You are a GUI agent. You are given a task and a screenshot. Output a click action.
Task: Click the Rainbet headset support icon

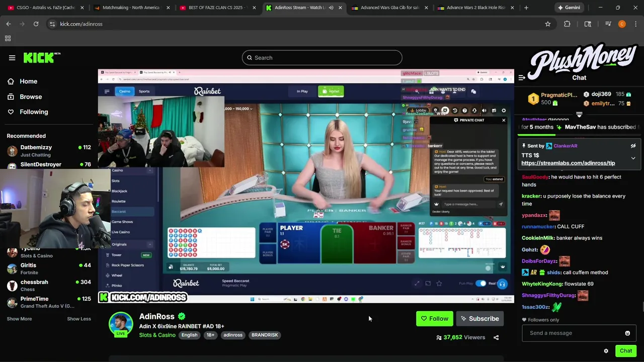502,284
